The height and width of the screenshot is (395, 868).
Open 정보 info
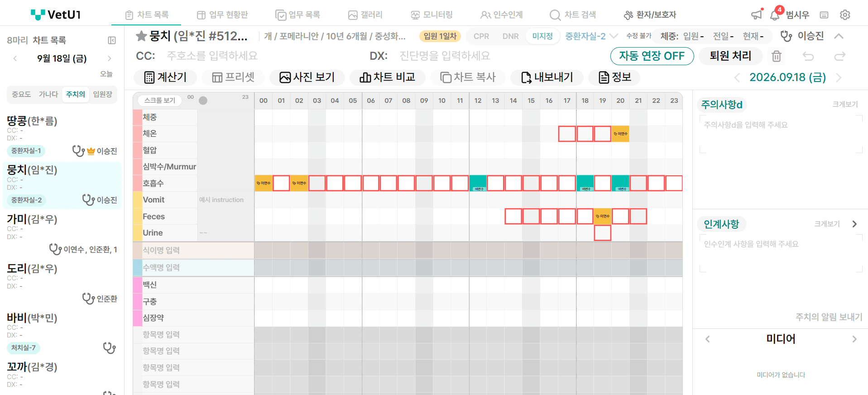(614, 77)
